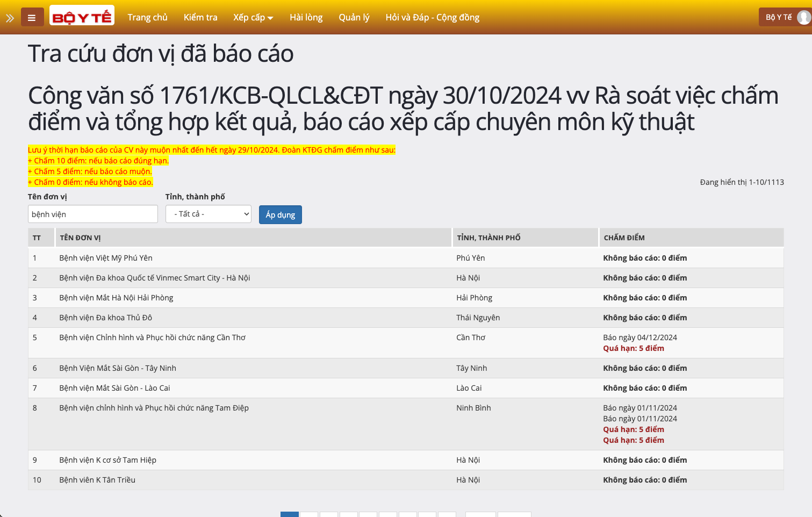The image size is (812, 517).
Task: Click the user avatar icon
Action: (803, 17)
